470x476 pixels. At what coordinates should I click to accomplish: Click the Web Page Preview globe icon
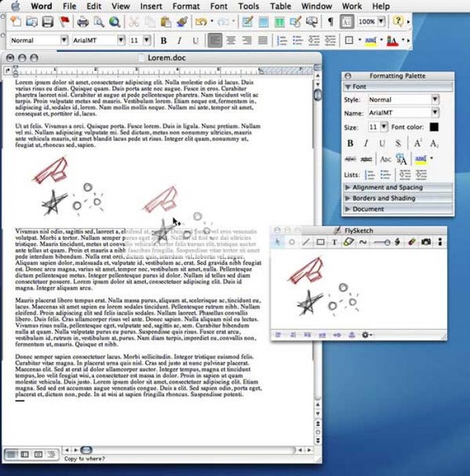point(115,21)
